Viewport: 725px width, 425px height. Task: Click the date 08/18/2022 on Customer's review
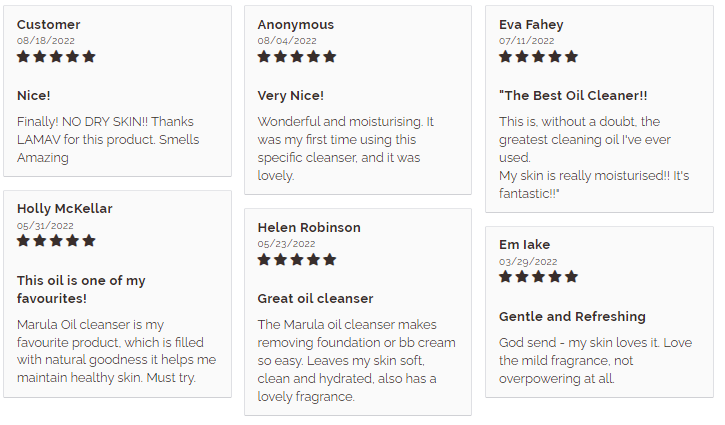tap(46, 41)
